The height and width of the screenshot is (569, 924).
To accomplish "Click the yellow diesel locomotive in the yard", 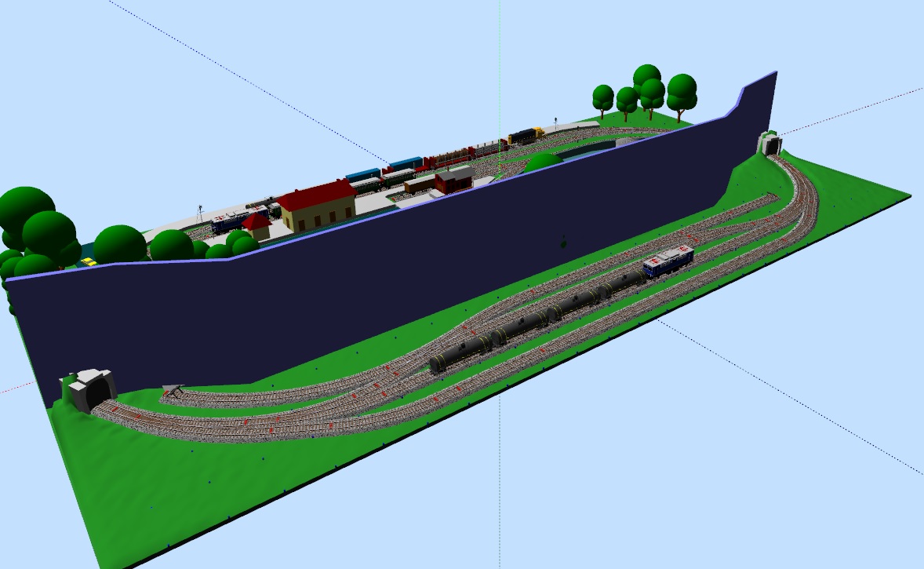I will point(524,137).
